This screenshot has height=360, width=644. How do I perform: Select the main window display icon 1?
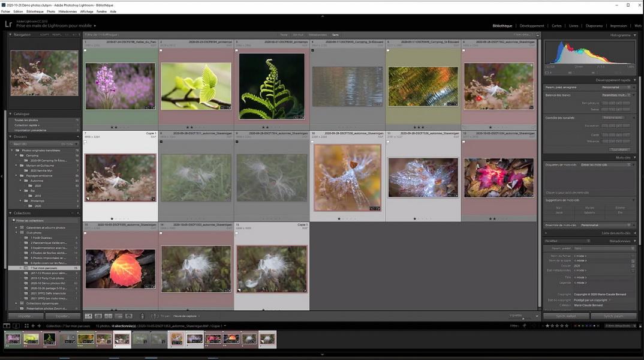tap(7, 326)
